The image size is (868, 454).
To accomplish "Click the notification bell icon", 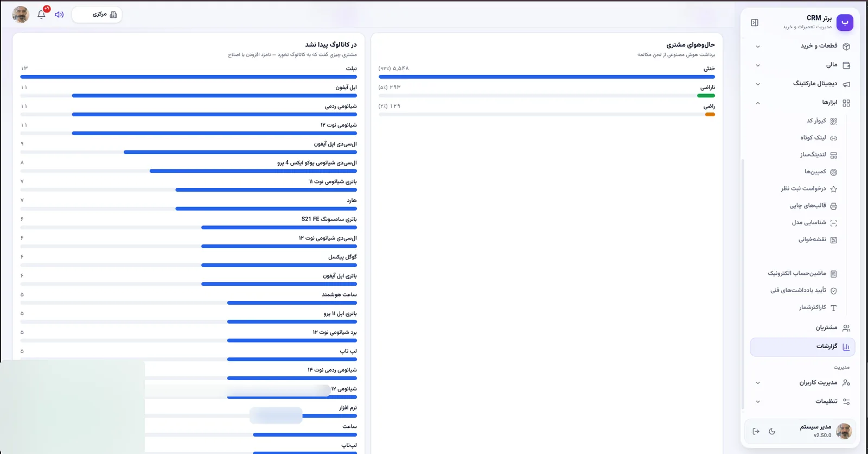I will coord(41,15).
